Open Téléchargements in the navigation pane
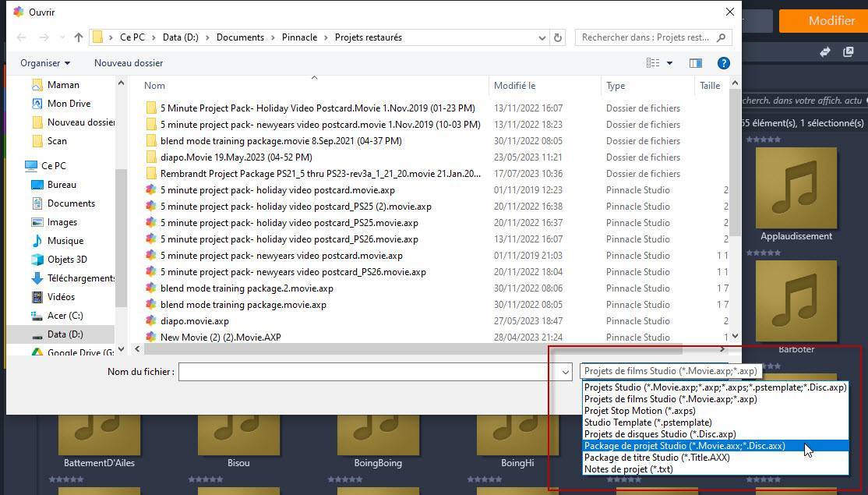The image size is (868, 495). (x=81, y=278)
